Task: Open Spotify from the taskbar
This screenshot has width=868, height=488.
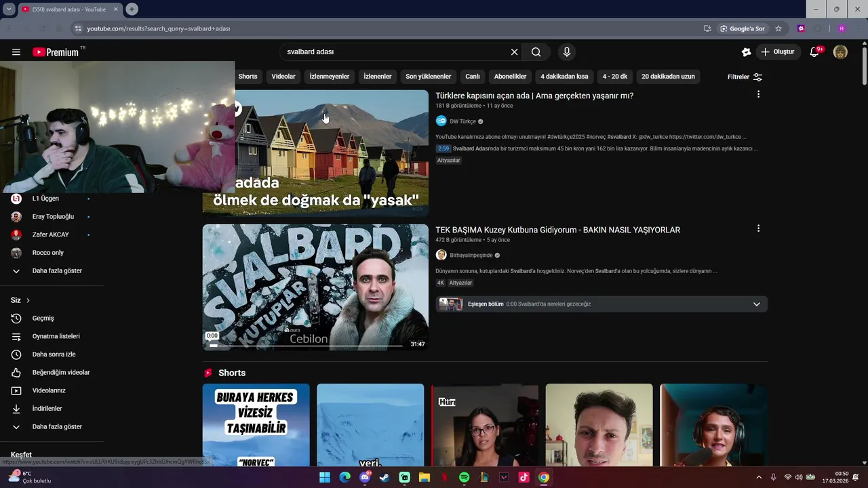Action: (464, 477)
